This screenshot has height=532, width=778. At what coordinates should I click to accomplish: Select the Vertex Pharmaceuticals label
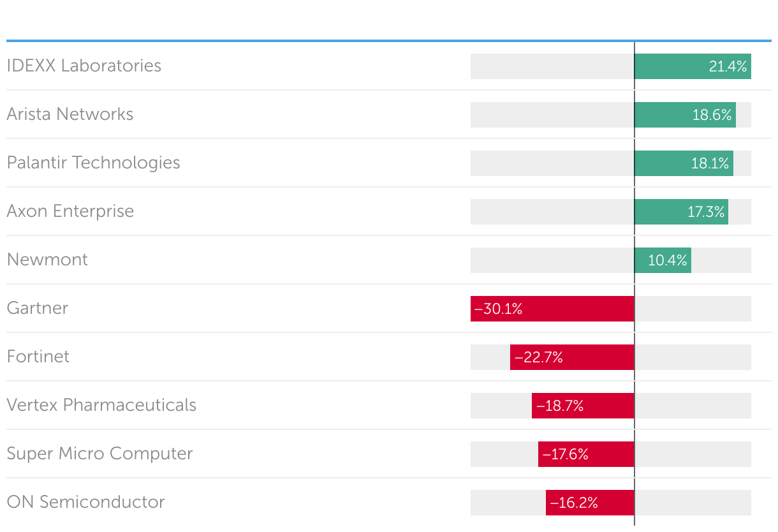point(102,405)
